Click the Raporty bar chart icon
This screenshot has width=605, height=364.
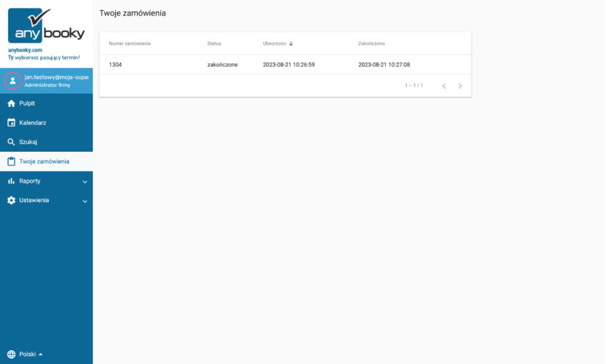tap(11, 181)
